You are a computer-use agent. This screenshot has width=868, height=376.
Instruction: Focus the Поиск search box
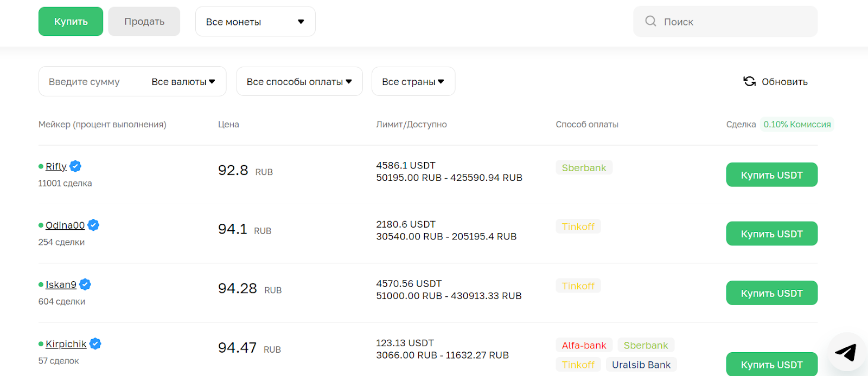point(732,22)
